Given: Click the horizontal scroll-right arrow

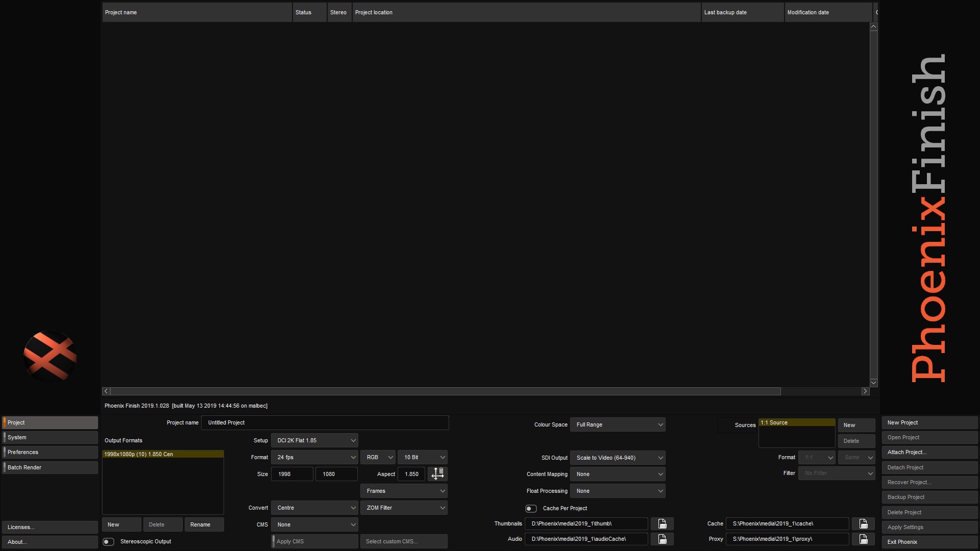Looking at the screenshot, I should click(865, 391).
